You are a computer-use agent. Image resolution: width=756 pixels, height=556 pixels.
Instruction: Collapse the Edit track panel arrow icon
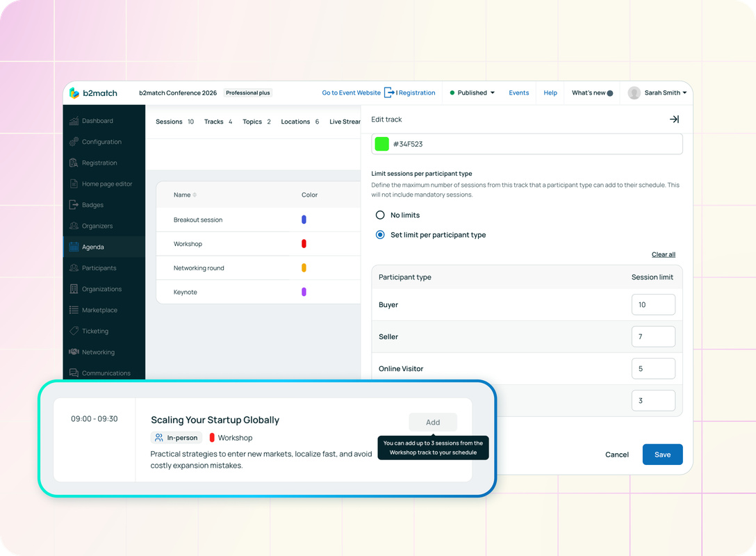673,120
